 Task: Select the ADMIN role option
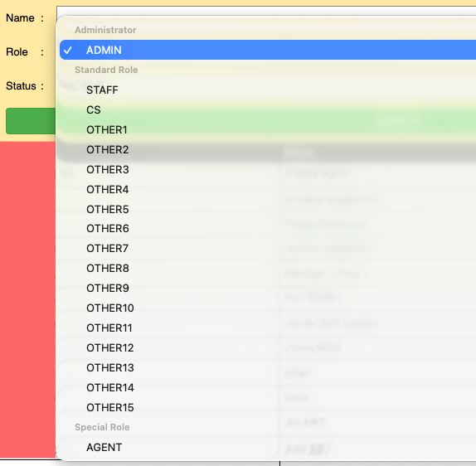(268, 50)
